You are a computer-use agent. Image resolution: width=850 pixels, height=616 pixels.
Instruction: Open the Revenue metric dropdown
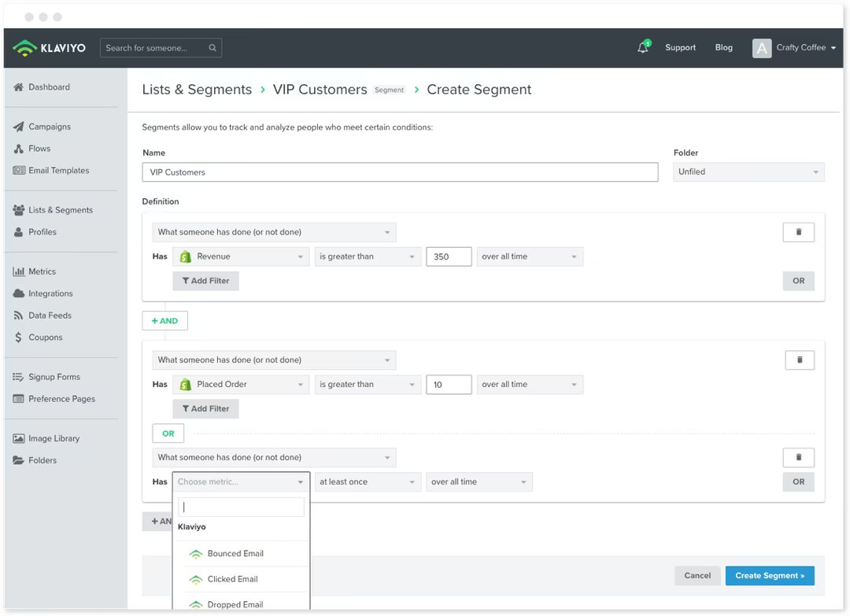241,256
